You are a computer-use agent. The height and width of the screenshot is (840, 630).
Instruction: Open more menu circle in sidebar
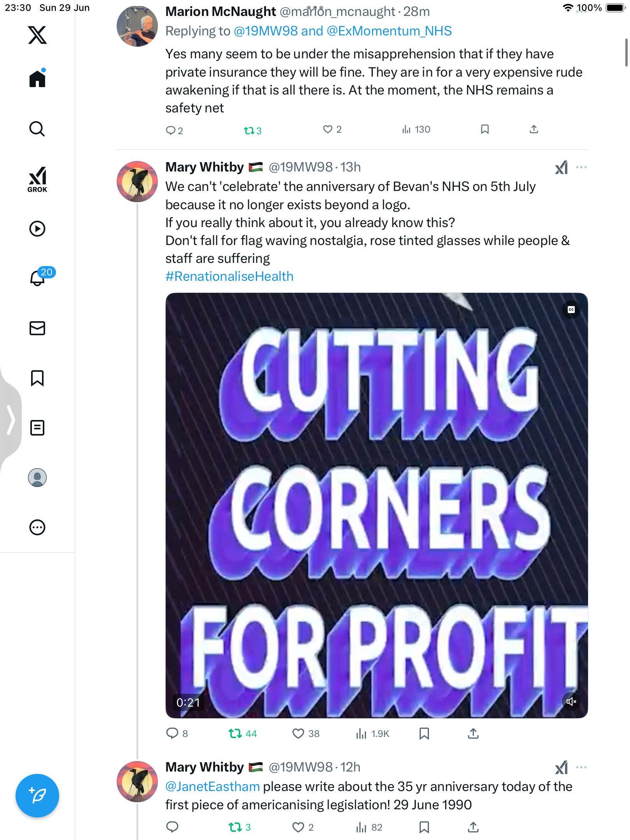click(x=37, y=527)
